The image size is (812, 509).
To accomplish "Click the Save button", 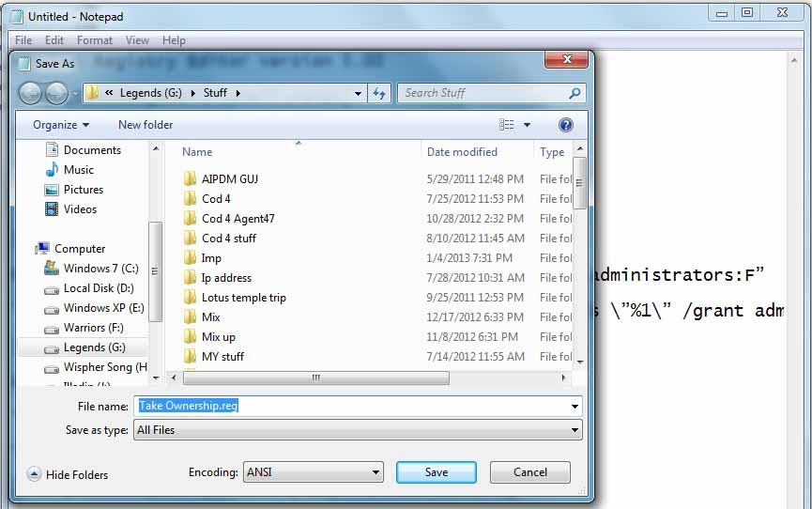I will click(x=436, y=472).
